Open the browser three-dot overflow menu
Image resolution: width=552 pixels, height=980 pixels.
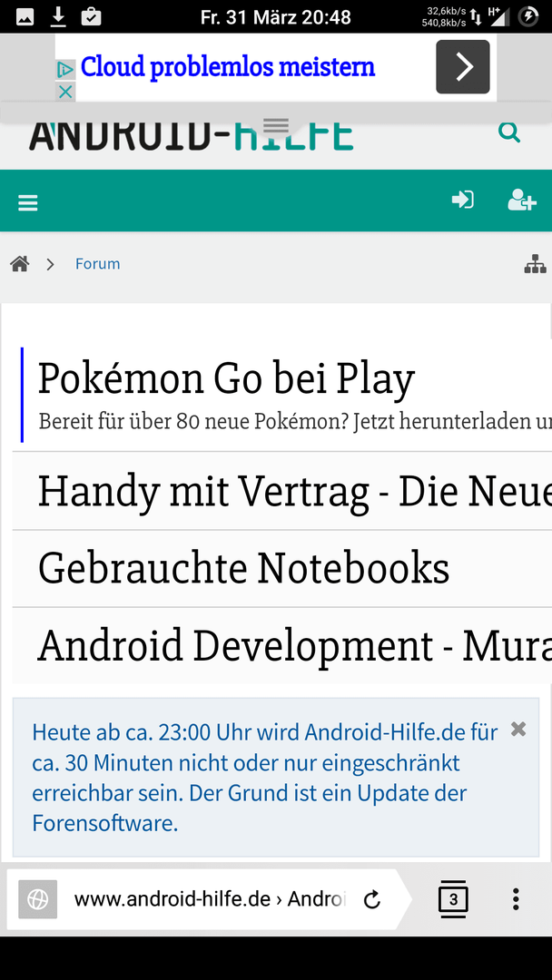516,899
